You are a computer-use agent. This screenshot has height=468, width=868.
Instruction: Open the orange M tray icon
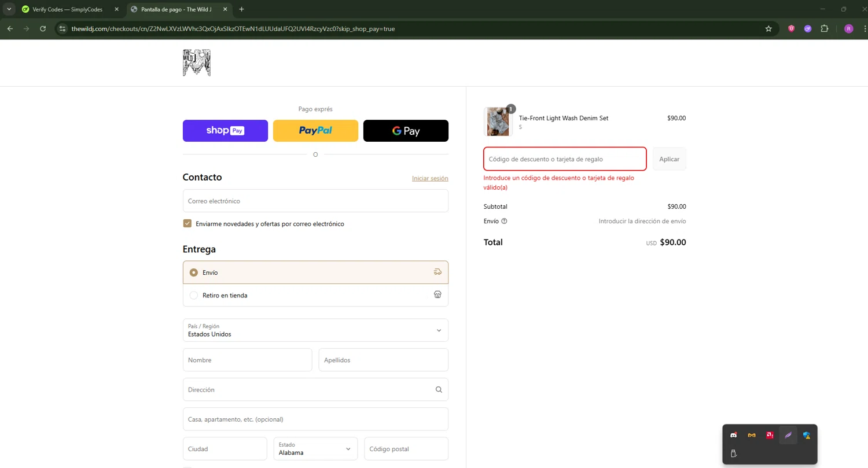tap(752, 435)
